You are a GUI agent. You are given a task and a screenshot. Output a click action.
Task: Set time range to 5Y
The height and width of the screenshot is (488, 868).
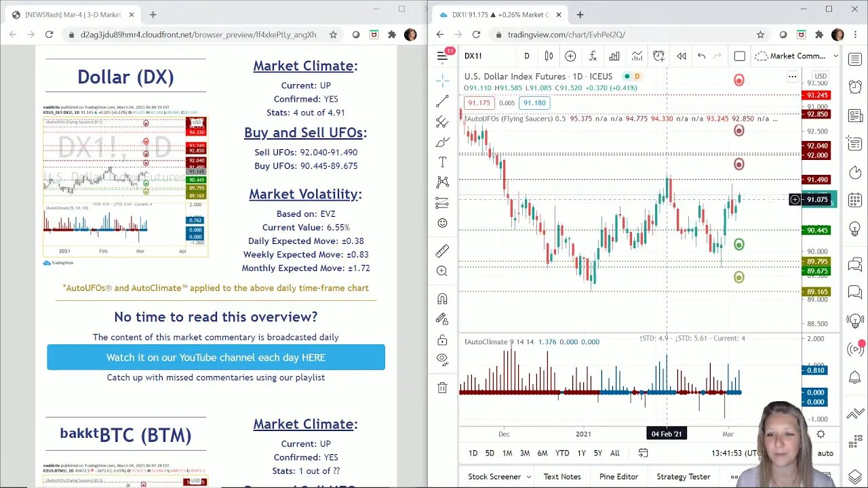click(x=597, y=453)
